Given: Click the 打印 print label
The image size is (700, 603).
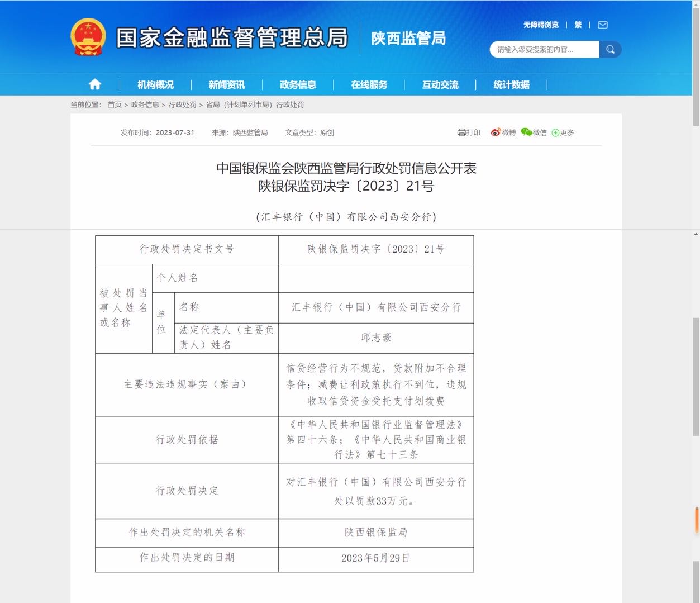Looking at the screenshot, I should 473,132.
